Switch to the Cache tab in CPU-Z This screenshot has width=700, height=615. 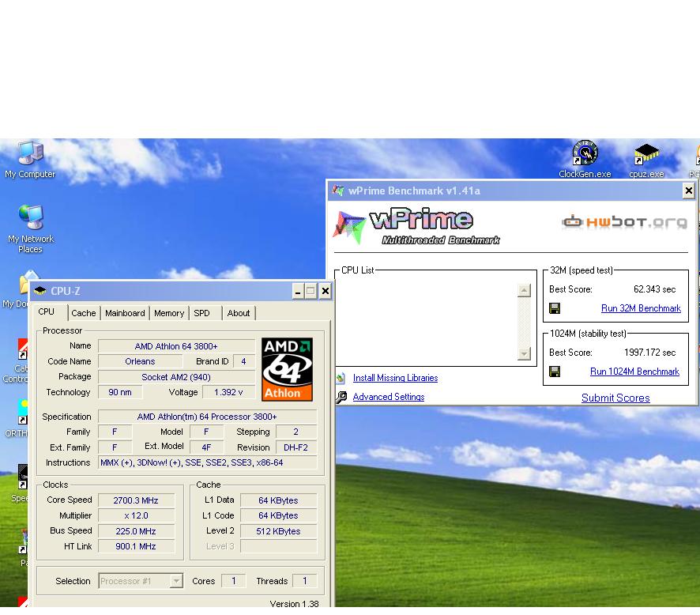(84, 313)
